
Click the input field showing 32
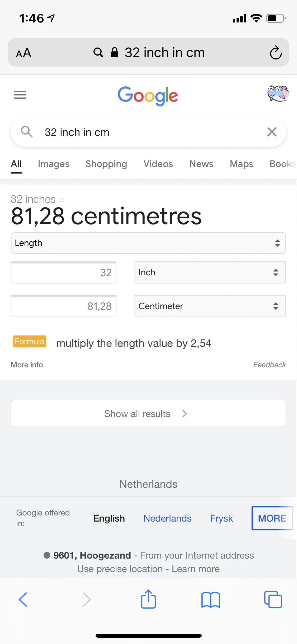pos(64,273)
